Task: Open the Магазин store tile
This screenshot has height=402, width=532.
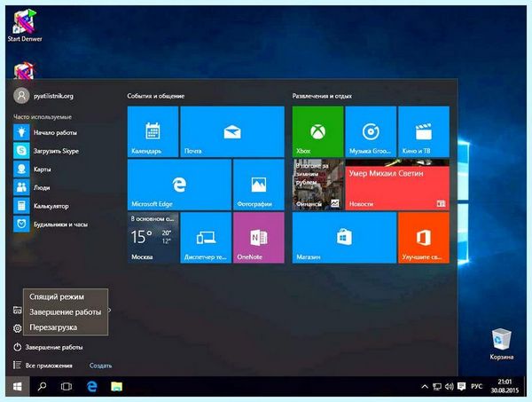Action: click(344, 238)
